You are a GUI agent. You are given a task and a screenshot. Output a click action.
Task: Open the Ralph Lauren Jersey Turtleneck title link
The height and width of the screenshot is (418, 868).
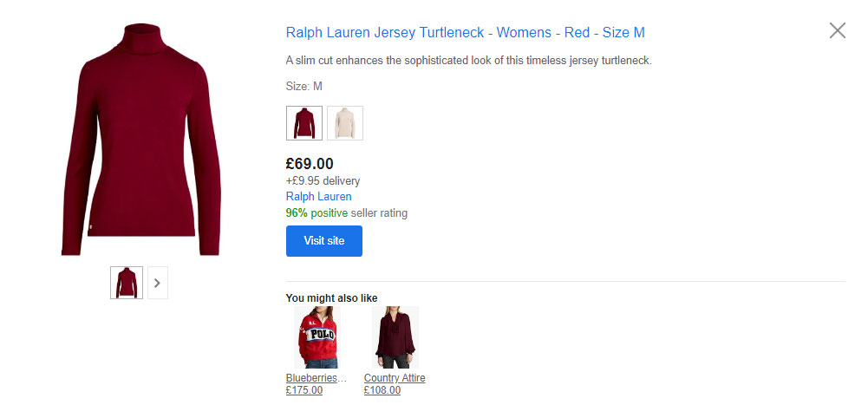tap(465, 33)
